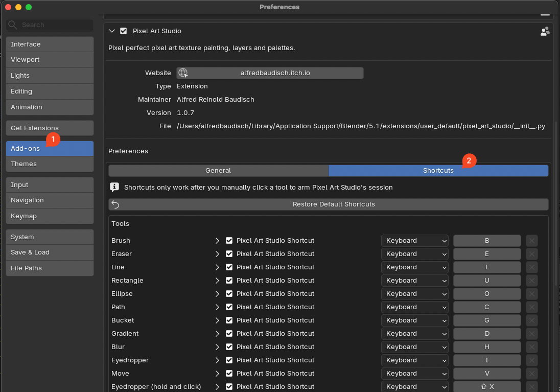Uncheck the Brush shortcut checkbox
Viewport: 560px width, 392px height.
[x=229, y=241]
